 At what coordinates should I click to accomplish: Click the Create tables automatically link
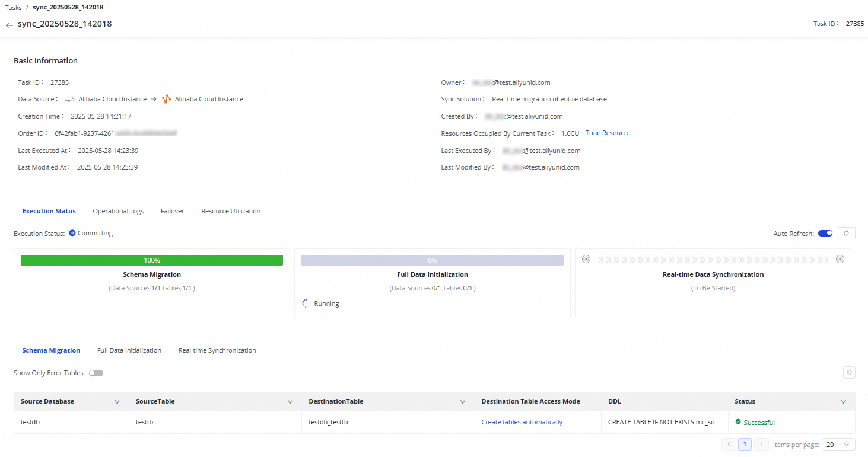pos(522,423)
